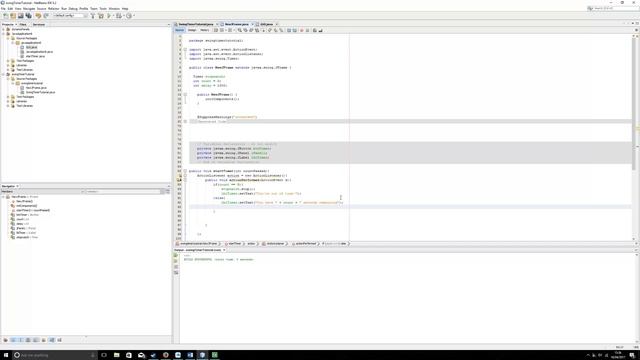Viewport: 640px width, 360px height.
Task: Expand the Generated Code fold in editor
Action: pos(185,122)
